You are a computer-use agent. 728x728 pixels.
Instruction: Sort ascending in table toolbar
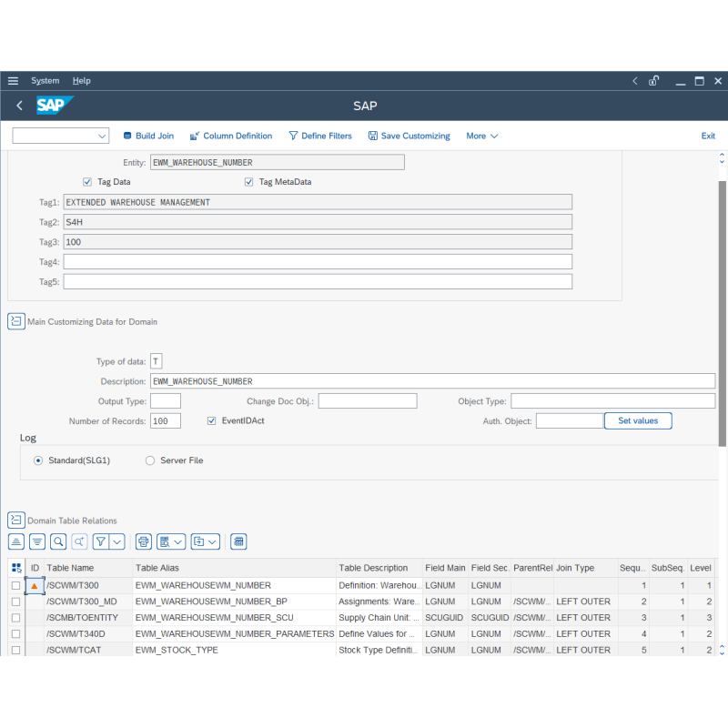tap(16, 541)
